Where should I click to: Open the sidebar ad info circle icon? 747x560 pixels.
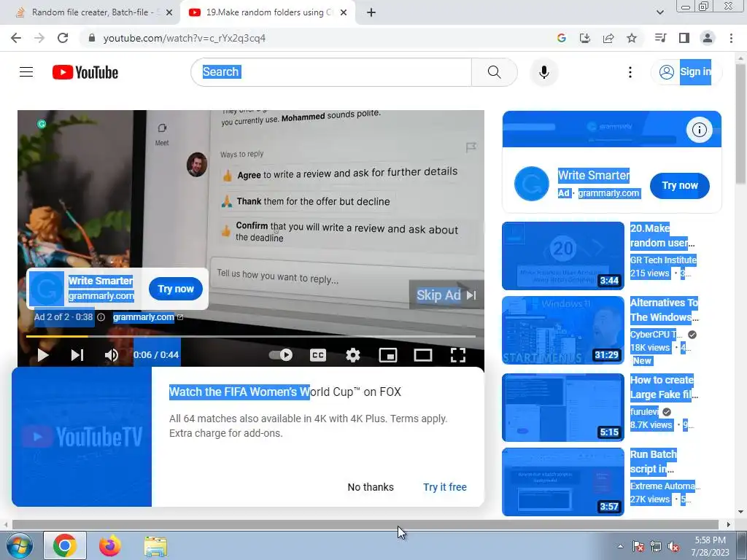tap(699, 130)
